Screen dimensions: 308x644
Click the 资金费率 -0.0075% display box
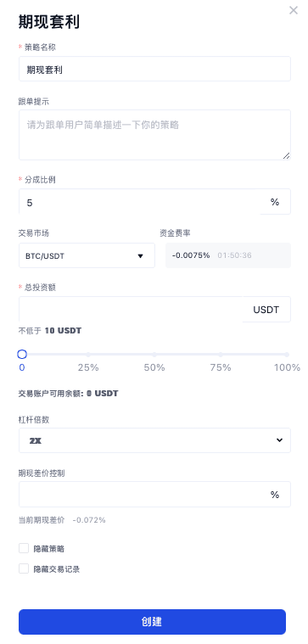(x=228, y=255)
